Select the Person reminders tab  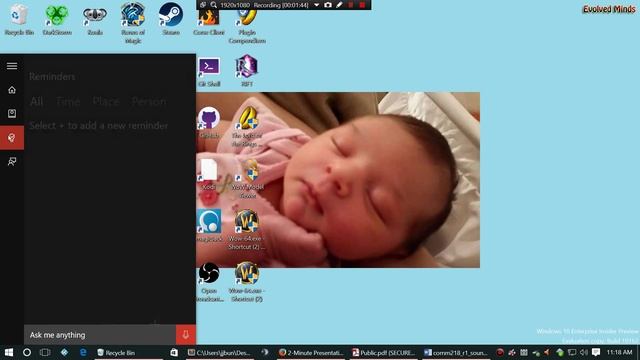pyautogui.click(x=149, y=101)
